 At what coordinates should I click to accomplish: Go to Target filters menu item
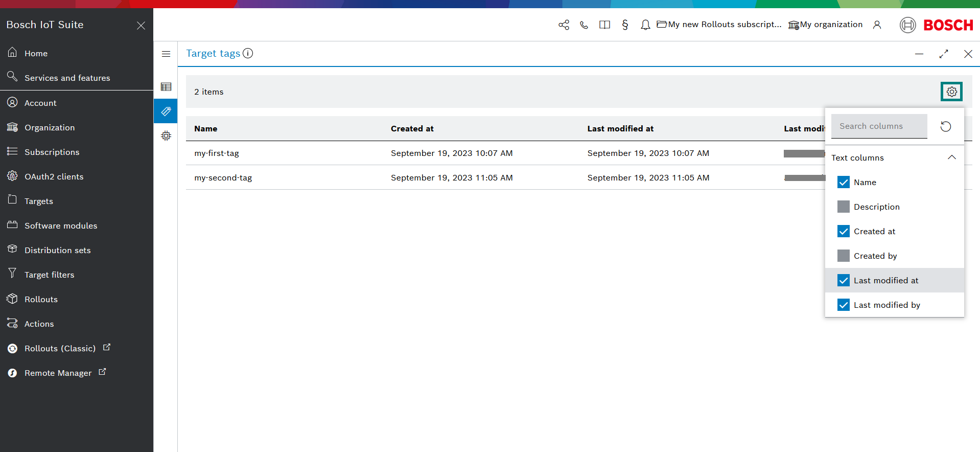[x=49, y=275]
